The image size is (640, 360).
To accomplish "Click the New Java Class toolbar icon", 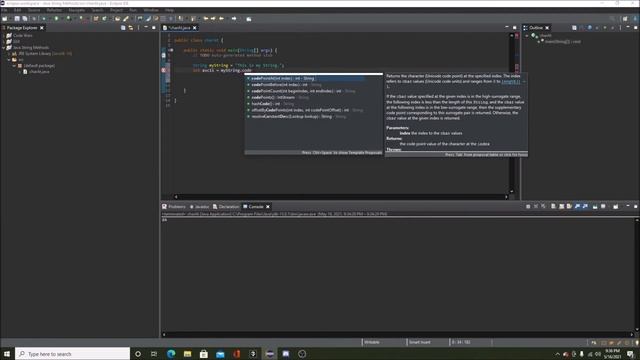I will point(104,19).
